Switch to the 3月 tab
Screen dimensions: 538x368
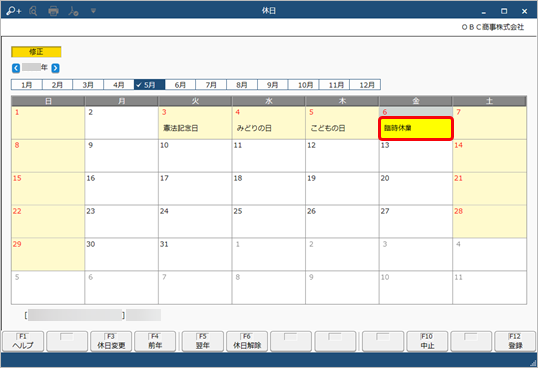click(88, 85)
